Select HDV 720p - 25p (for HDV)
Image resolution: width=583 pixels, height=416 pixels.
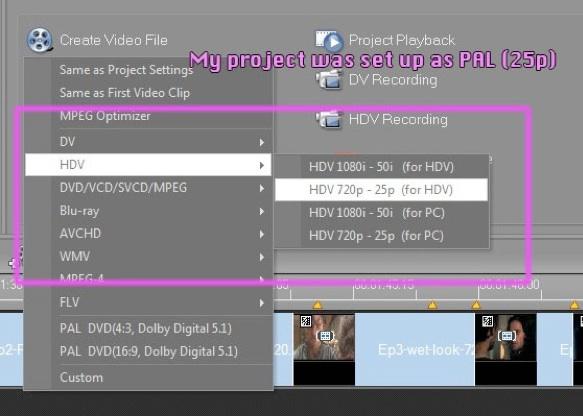point(381,190)
